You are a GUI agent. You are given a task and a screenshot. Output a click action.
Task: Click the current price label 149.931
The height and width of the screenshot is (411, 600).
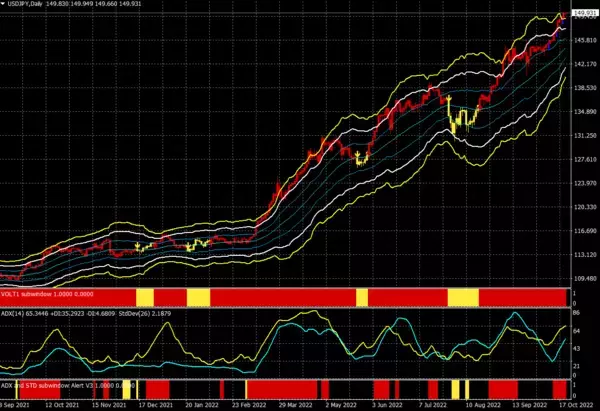click(584, 14)
